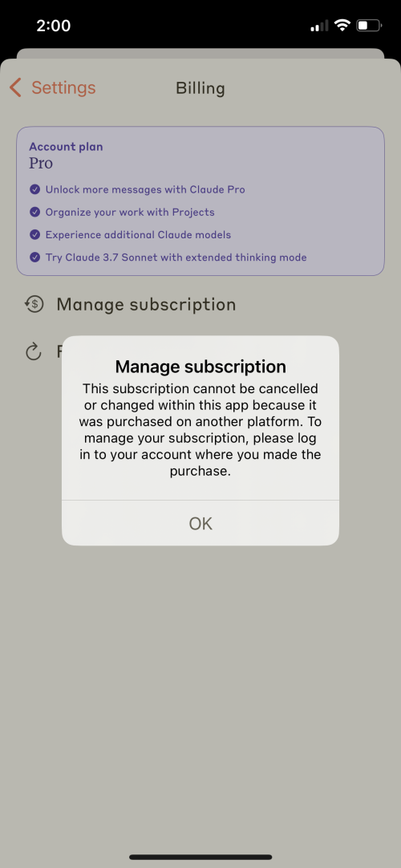Tap the cellular signal bars icon

tap(319, 26)
